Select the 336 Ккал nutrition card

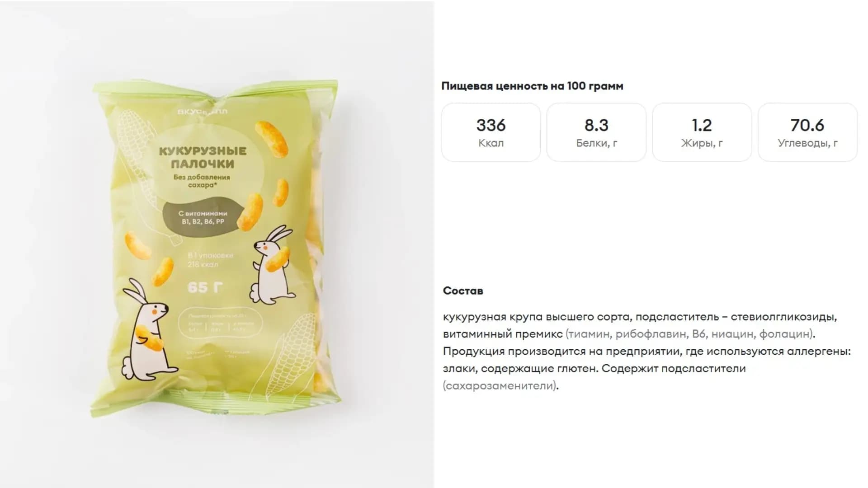pyautogui.click(x=491, y=132)
